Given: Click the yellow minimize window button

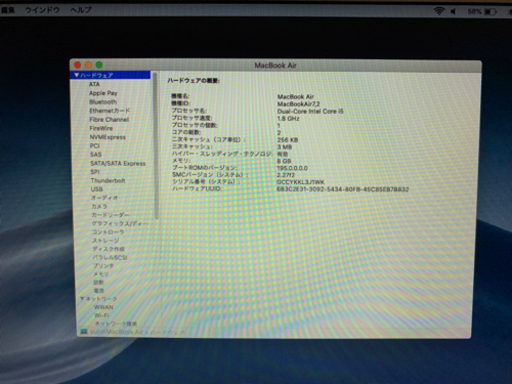Looking at the screenshot, I should [88, 65].
